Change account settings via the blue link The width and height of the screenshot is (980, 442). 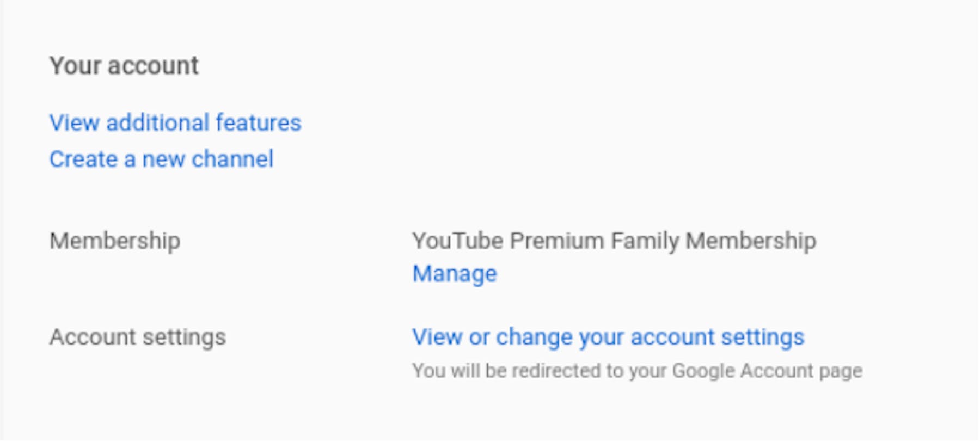(x=608, y=337)
